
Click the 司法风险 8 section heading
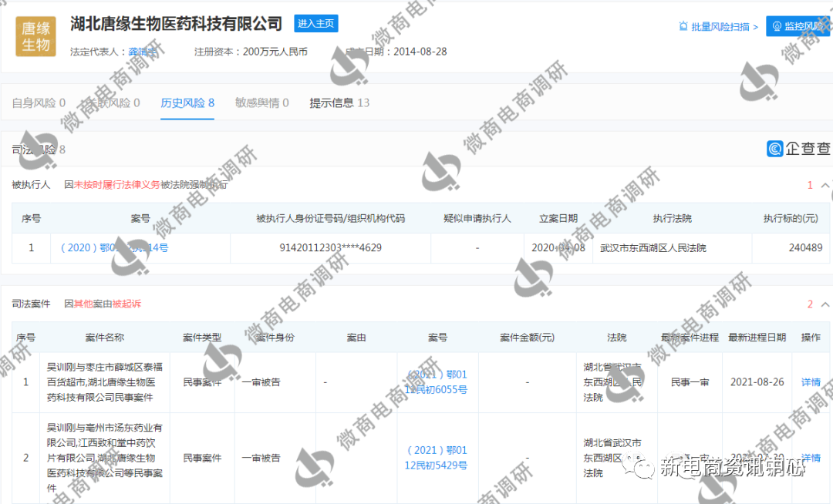click(39, 150)
